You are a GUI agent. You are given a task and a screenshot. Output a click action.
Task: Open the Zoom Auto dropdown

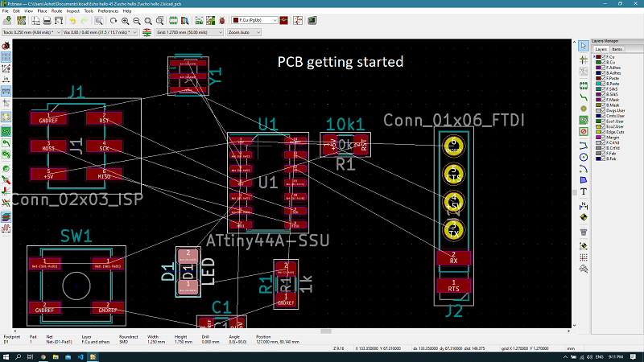coord(244,32)
